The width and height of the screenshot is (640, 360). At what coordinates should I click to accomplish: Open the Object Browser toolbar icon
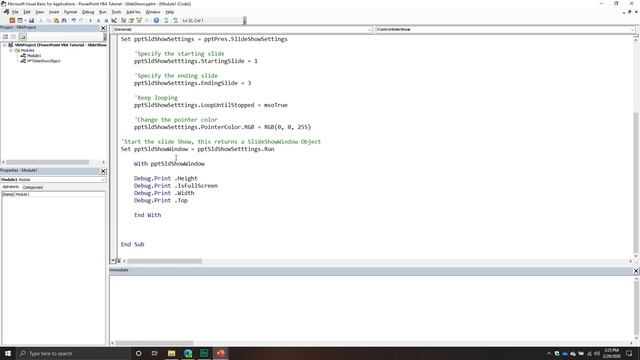139,20
